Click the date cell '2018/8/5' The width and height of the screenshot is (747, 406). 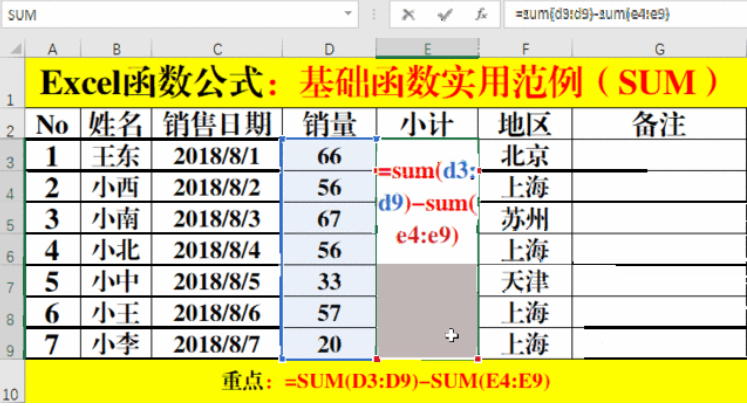[x=217, y=282]
